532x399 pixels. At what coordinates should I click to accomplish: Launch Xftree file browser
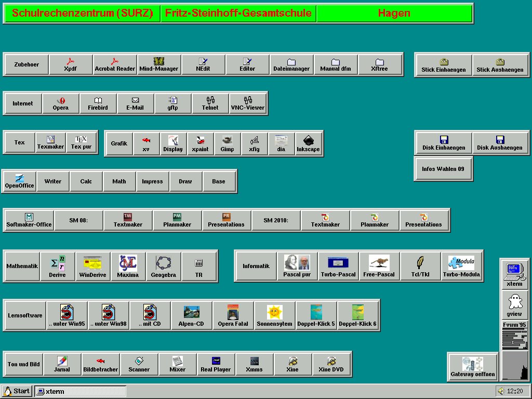[x=379, y=64]
